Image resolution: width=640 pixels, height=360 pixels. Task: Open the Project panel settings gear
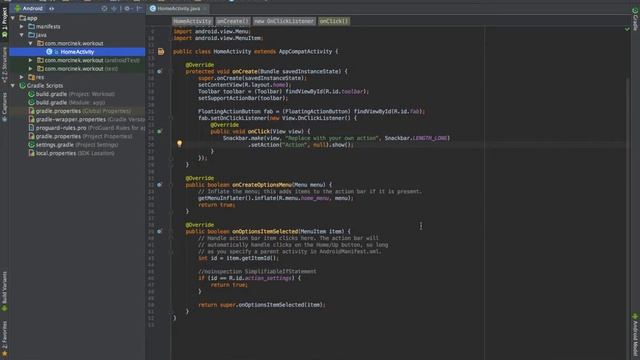[x=127, y=8]
